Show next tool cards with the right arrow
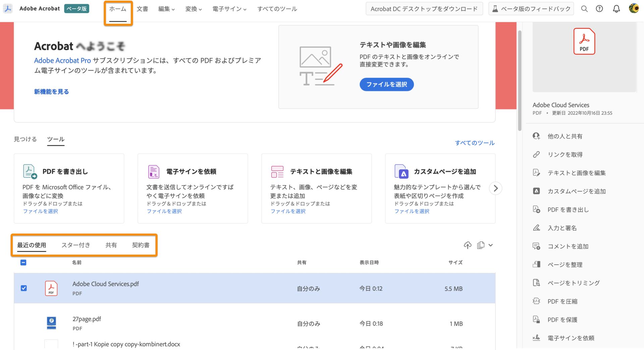This screenshot has width=644, height=350. tap(496, 188)
